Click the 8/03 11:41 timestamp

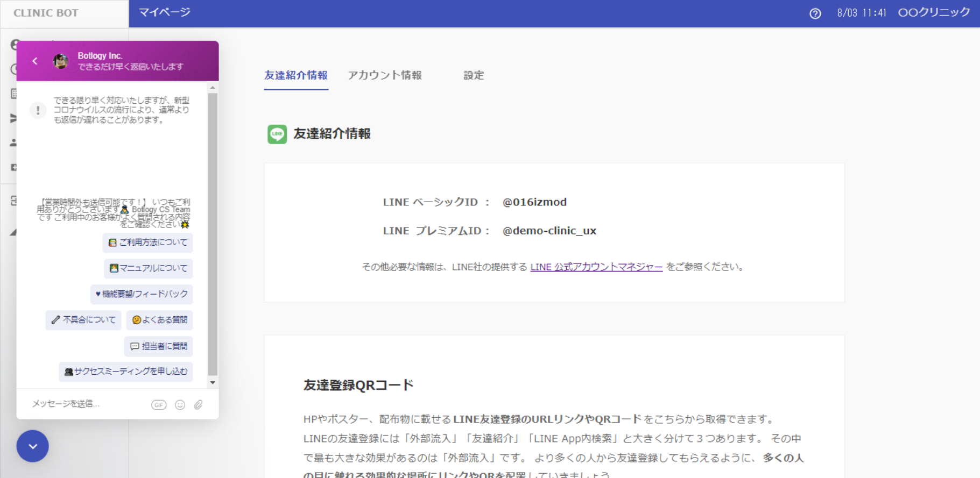[x=862, y=13]
